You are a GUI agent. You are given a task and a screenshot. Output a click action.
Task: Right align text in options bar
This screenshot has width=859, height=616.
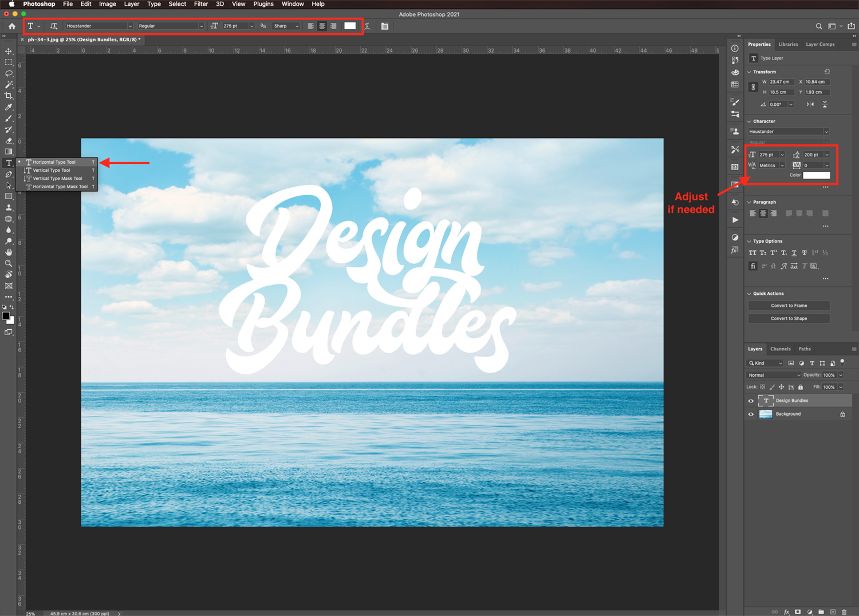[x=333, y=26]
